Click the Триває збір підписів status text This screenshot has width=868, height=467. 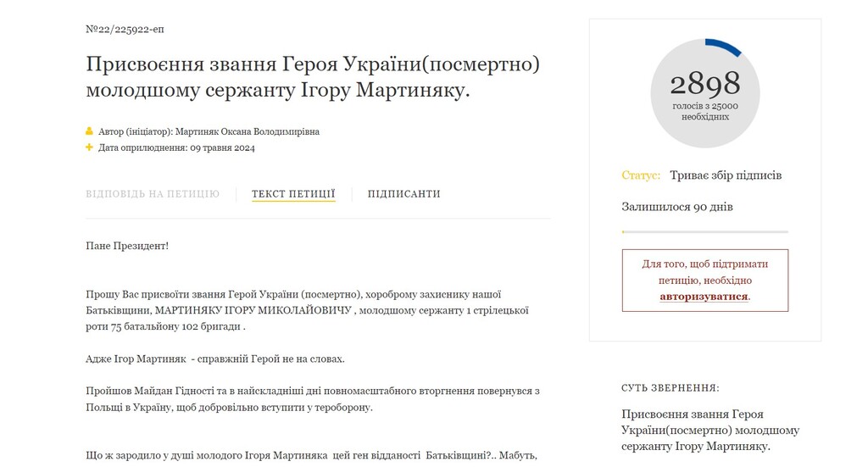click(726, 175)
